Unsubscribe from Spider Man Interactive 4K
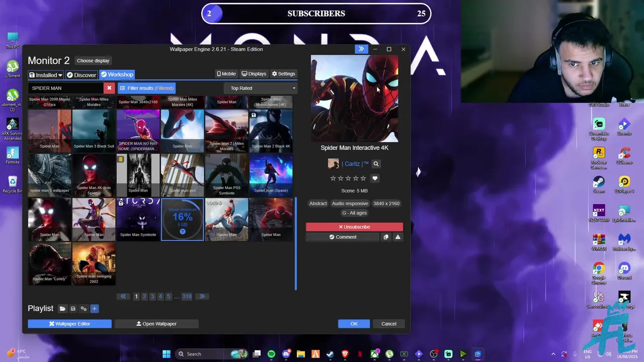644x362 pixels. point(354,227)
